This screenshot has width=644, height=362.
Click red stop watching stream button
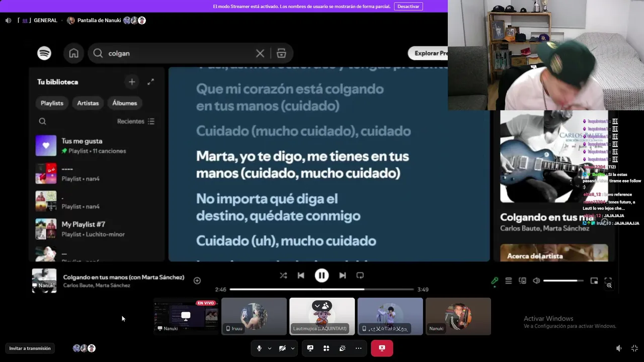382,348
